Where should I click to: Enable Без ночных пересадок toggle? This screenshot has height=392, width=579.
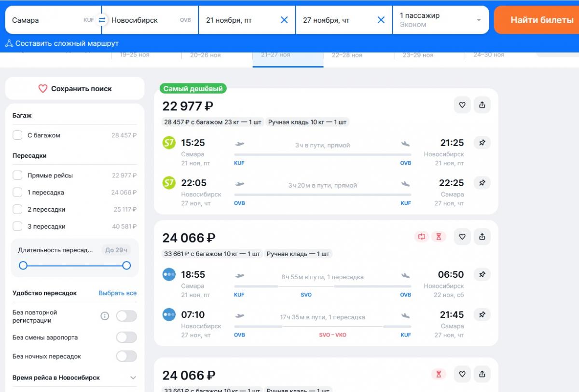(x=126, y=356)
